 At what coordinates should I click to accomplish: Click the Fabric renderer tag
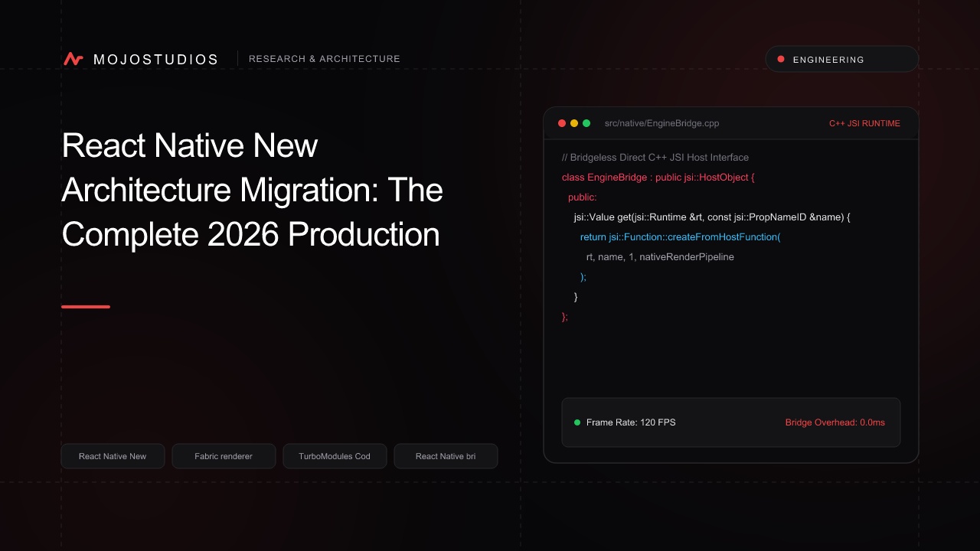coord(224,456)
